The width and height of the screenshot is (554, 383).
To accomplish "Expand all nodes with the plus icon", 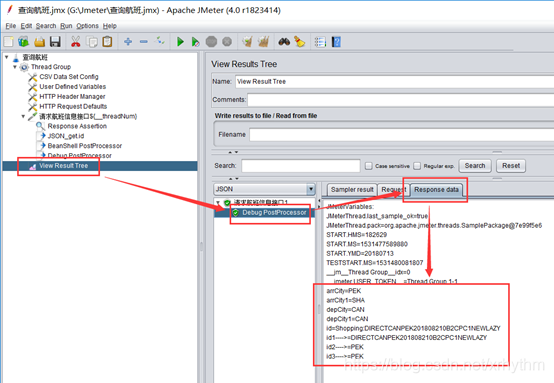I will pos(128,42).
